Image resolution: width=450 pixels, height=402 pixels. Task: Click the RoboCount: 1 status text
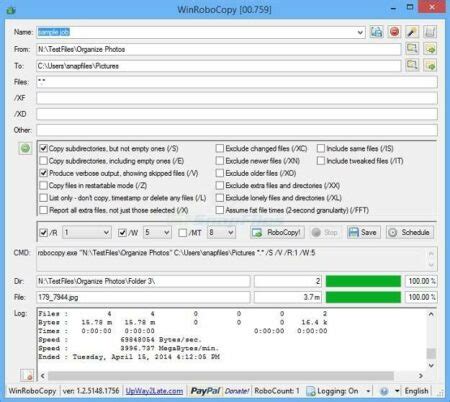click(x=277, y=391)
